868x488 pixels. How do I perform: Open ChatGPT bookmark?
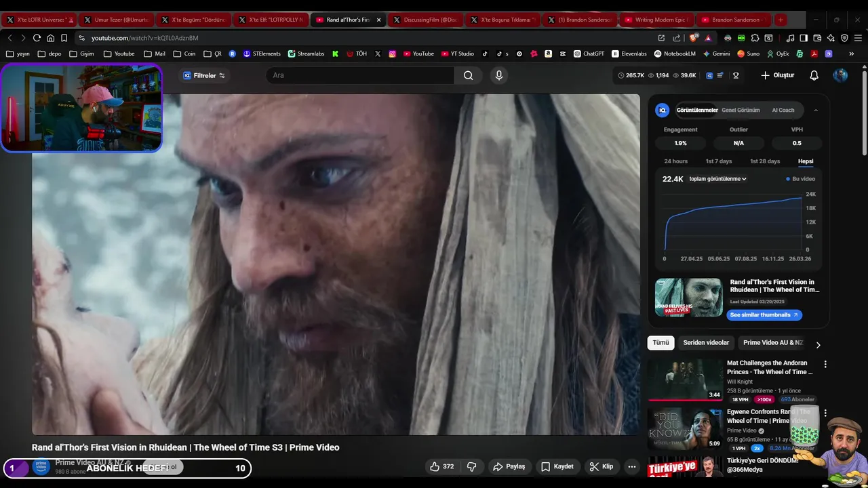(x=589, y=54)
